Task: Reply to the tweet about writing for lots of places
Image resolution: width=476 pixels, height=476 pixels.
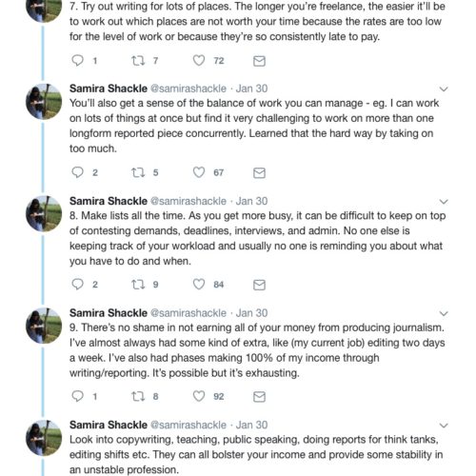Action: (x=77, y=60)
